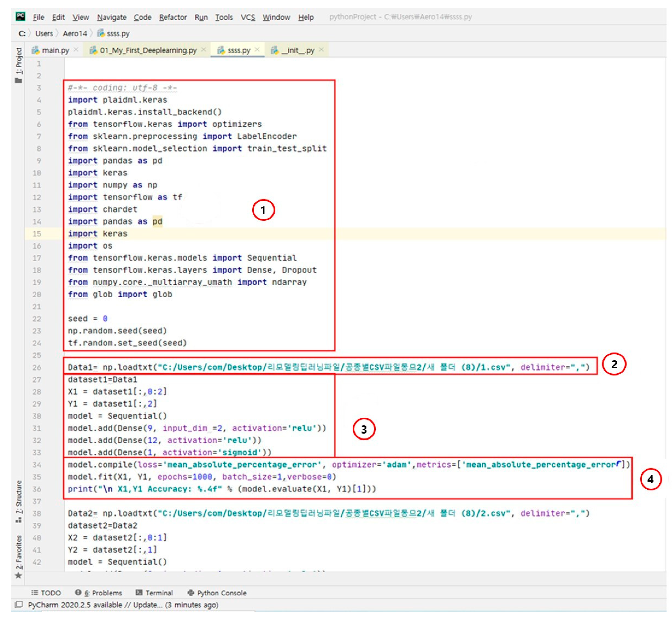Toggle tool window bars in status bar corner
Screen dimensions: 672x617
(x=19, y=605)
